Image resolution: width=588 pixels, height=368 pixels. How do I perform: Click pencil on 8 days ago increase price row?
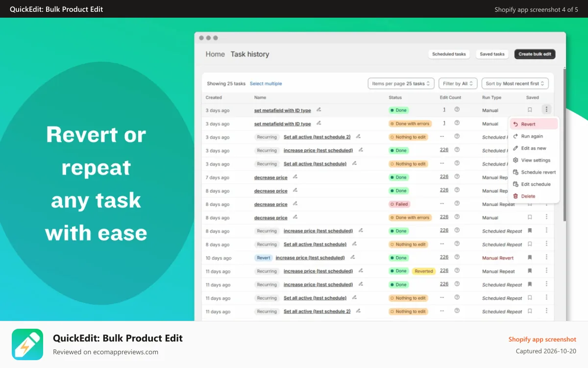tap(361, 230)
